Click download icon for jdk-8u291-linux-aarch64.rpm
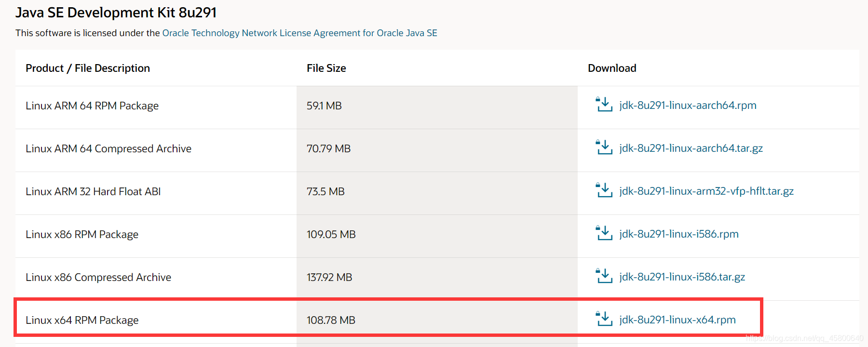868x347 pixels. [604, 104]
